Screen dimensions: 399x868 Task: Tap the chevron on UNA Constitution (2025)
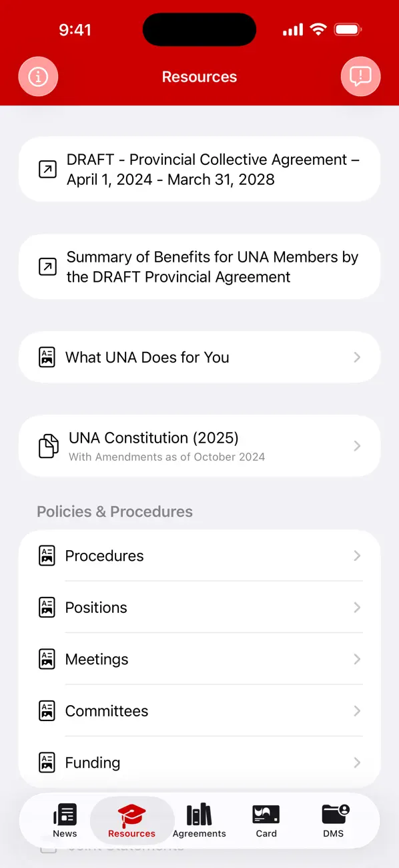point(357,445)
